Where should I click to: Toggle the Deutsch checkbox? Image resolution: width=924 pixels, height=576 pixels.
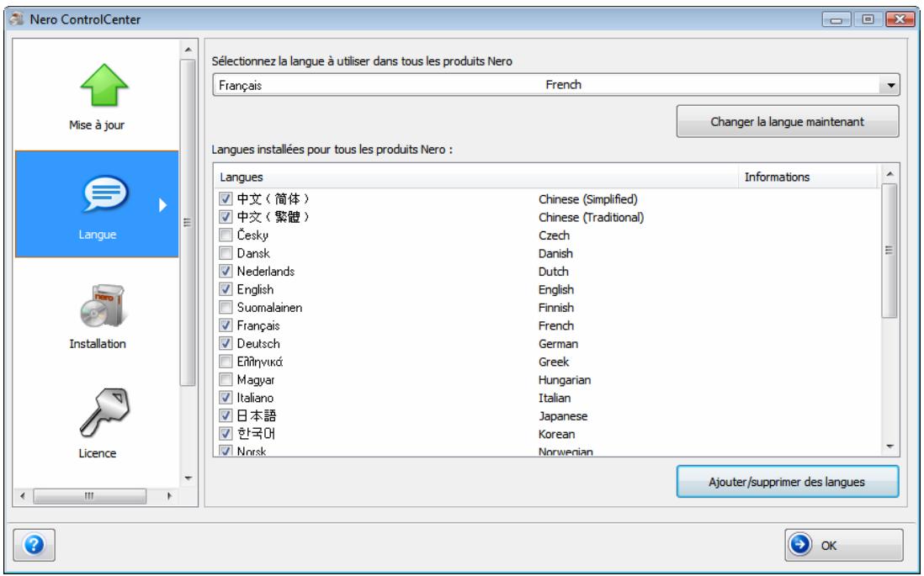(225, 343)
